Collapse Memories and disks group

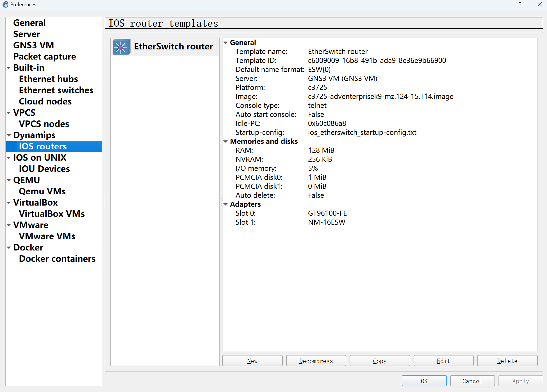pos(225,142)
